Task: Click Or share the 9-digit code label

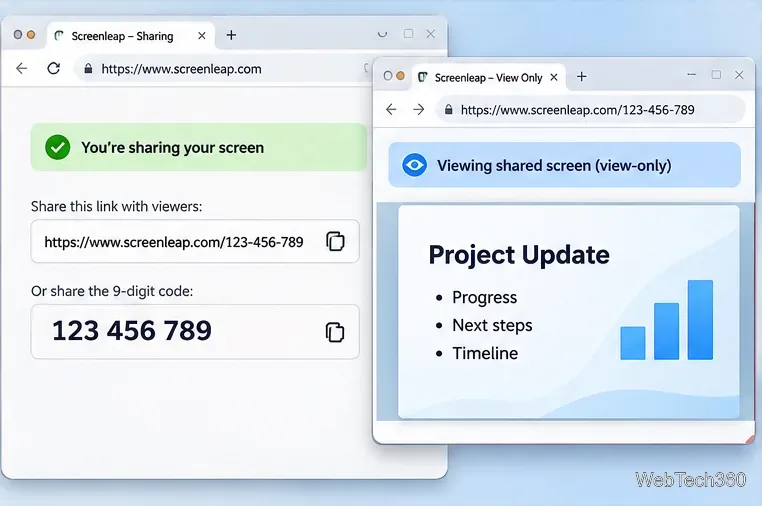Action: (112, 291)
